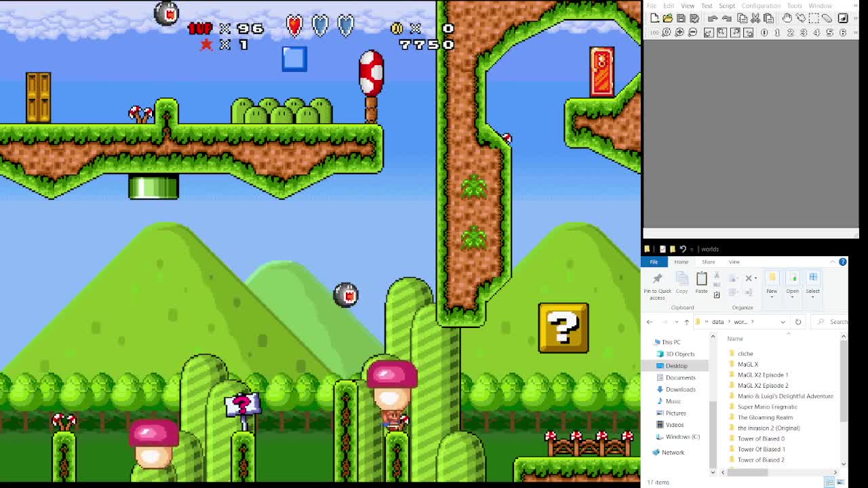This screenshot has width=868, height=488.
Task: Click the Copy icon in editor toolbar
Action: [742, 18]
